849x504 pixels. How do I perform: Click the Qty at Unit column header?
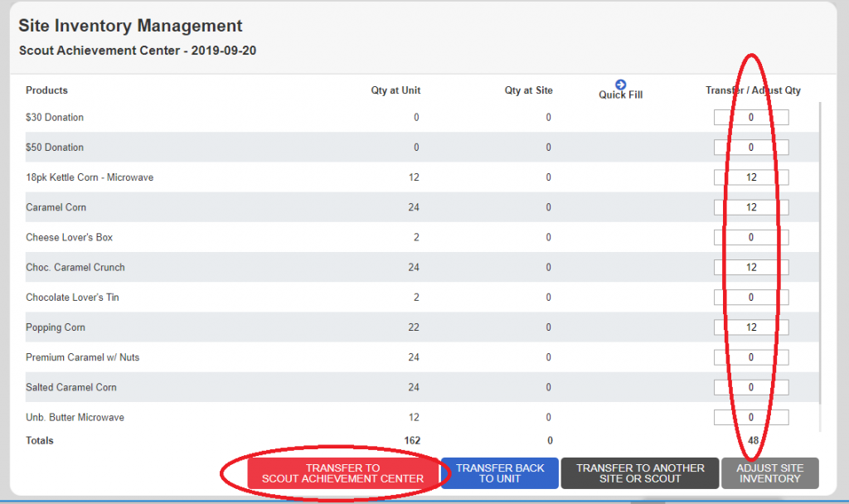[x=395, y=90]
